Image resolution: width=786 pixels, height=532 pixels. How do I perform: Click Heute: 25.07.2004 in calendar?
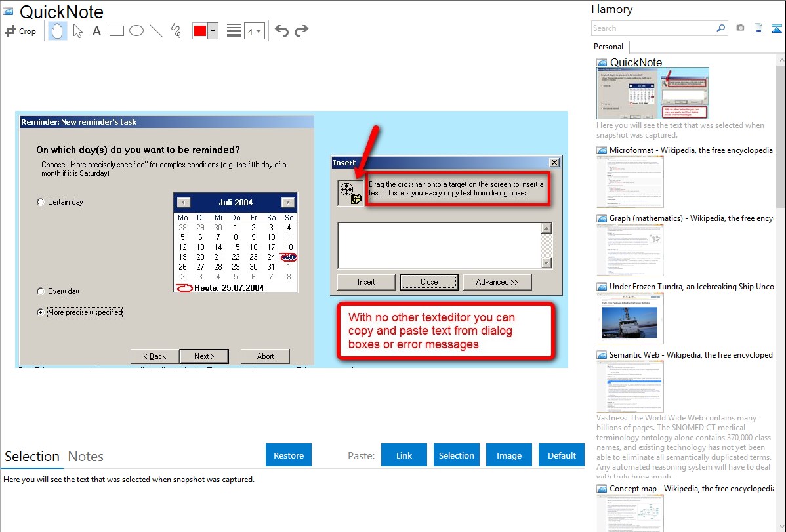coord(229,288)
